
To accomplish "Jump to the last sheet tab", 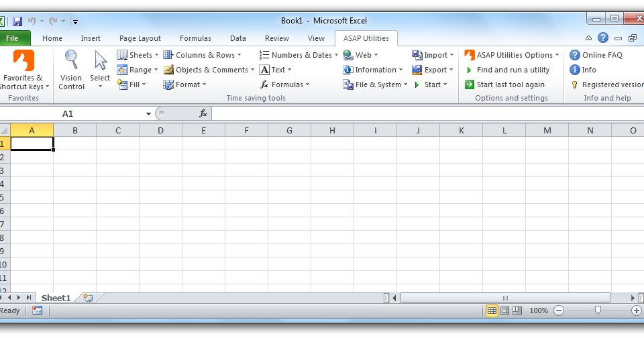I will [x=28, y=298].
